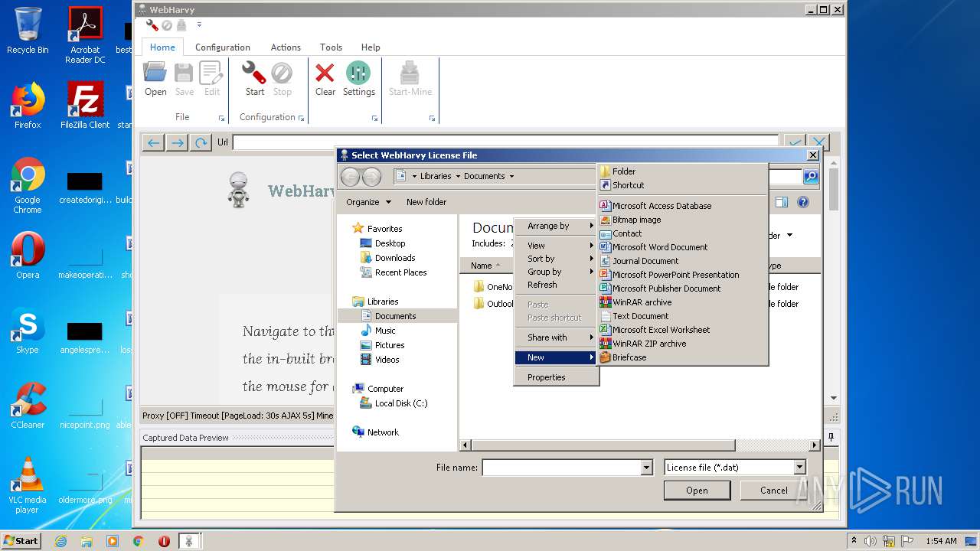Expand the Arrange by submenu
This screenshot has width=980, height=551.
[x=556, y=226]
